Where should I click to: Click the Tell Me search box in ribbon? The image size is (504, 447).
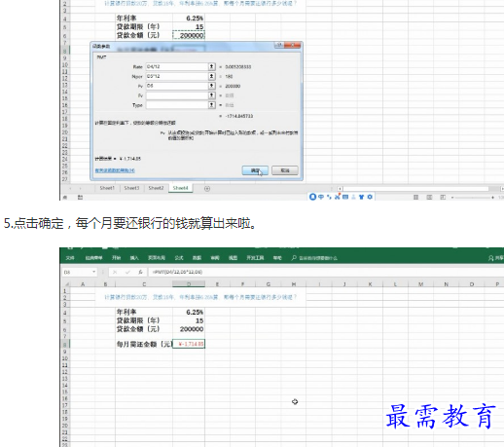tap(314, 258)
